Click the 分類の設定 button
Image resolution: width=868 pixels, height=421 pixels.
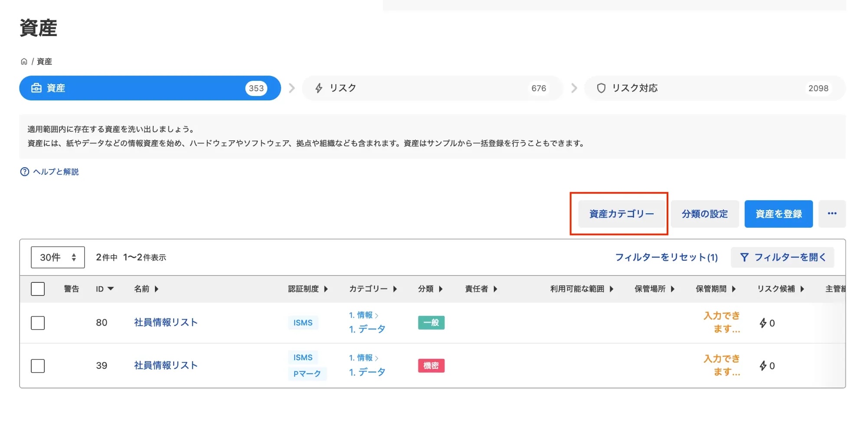coord(705,214)
